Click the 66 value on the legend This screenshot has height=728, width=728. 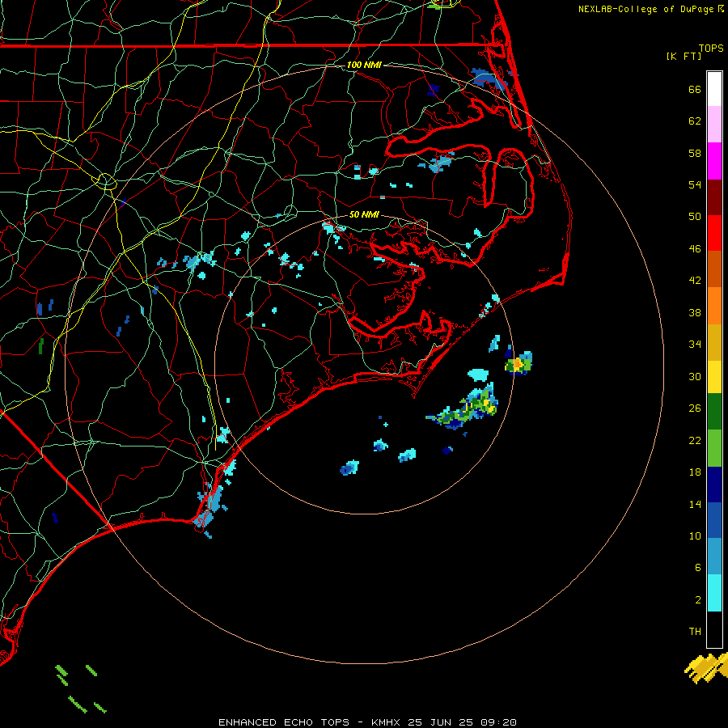695,89
